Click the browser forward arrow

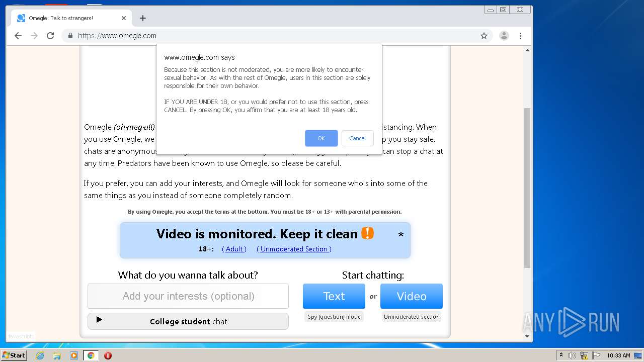tap(34, 36)
